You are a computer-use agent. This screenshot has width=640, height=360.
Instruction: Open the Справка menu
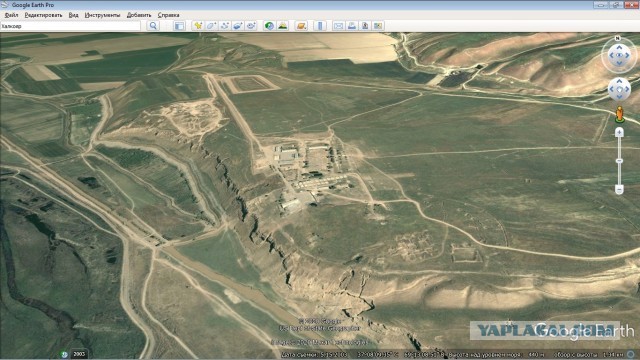click(x=169, y=15)
